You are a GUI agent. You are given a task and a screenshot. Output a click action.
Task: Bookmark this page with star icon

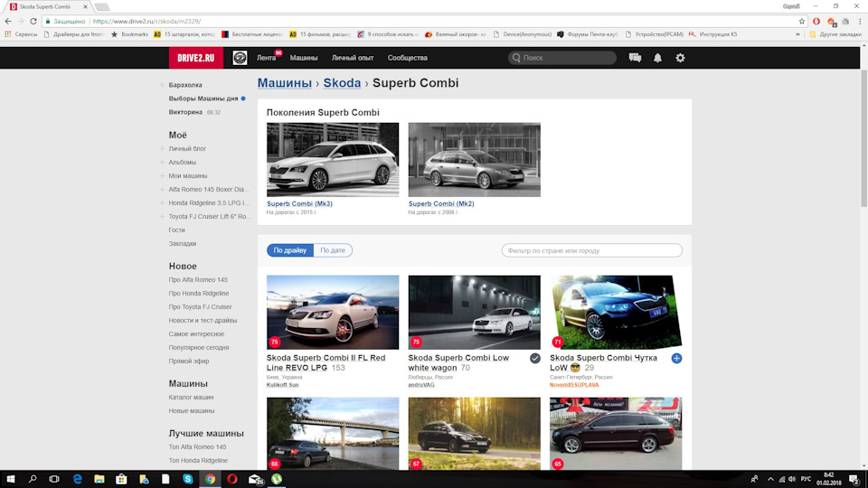tap(802, 21)
